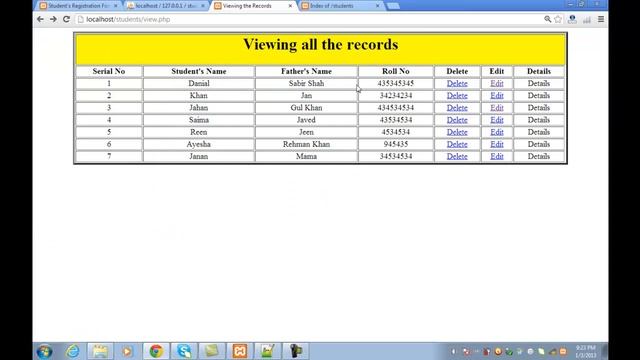Delete the Ayesha record
Image resolution: width=640 pixels, height=360 pixels.
click(457, 144)
